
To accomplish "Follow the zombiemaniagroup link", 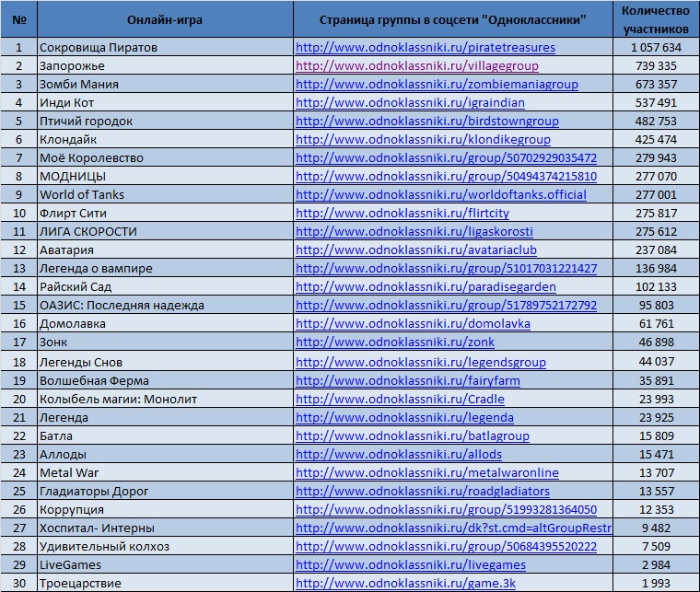I will 437,84.
